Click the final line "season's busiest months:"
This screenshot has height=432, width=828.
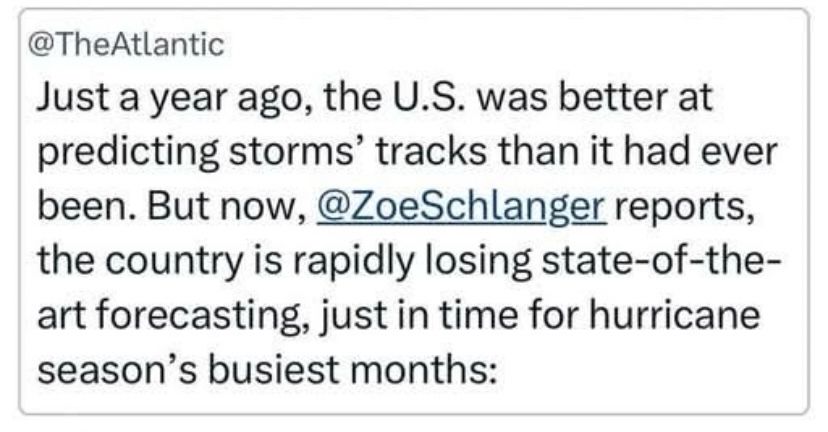[267, 370]
